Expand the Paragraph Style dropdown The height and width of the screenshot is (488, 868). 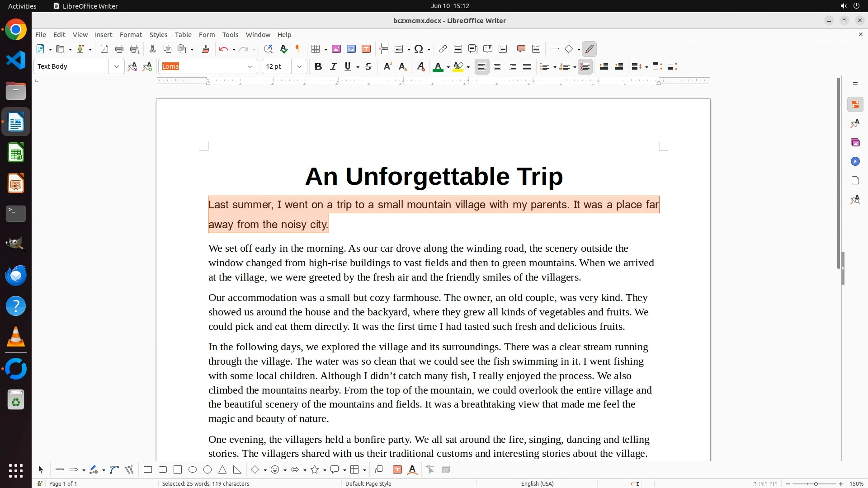(x=116, y=66)
